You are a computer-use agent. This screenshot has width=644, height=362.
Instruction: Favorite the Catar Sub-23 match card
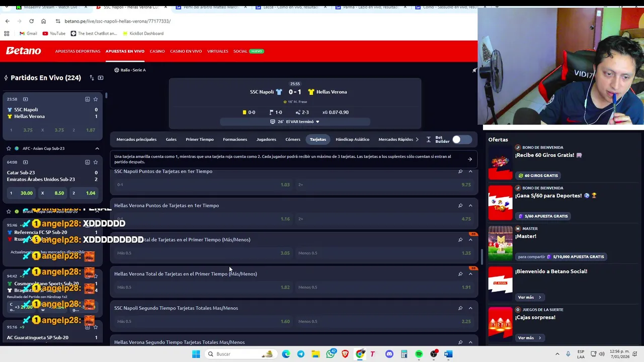tap(96, 162)
